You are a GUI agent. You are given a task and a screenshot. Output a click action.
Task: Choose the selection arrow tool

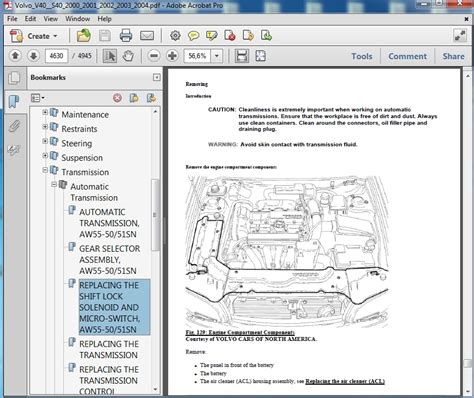pyautogui.click(x=110, y=56)
